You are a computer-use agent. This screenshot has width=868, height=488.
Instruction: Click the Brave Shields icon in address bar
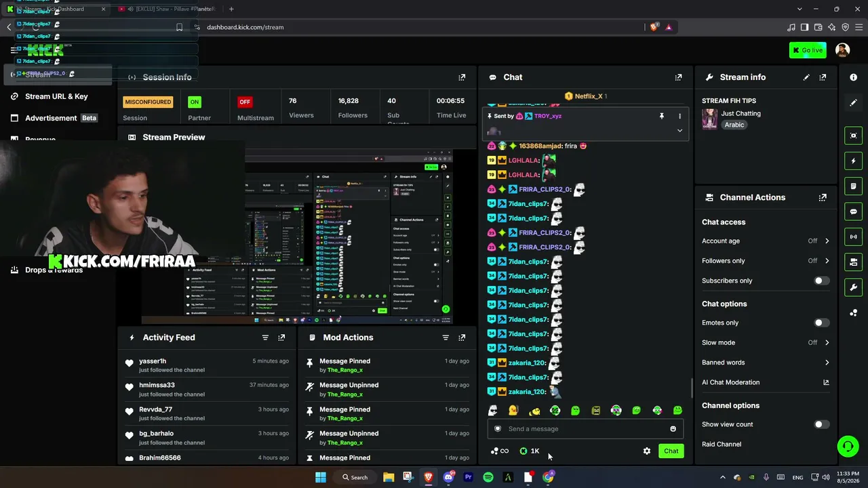point(654,27)
